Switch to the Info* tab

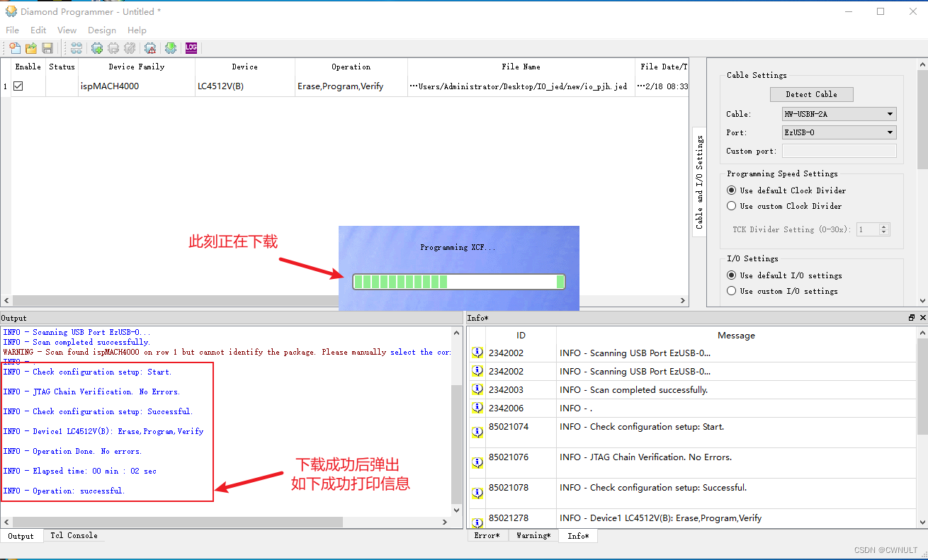pyautogui.click(x=578, y=536)
